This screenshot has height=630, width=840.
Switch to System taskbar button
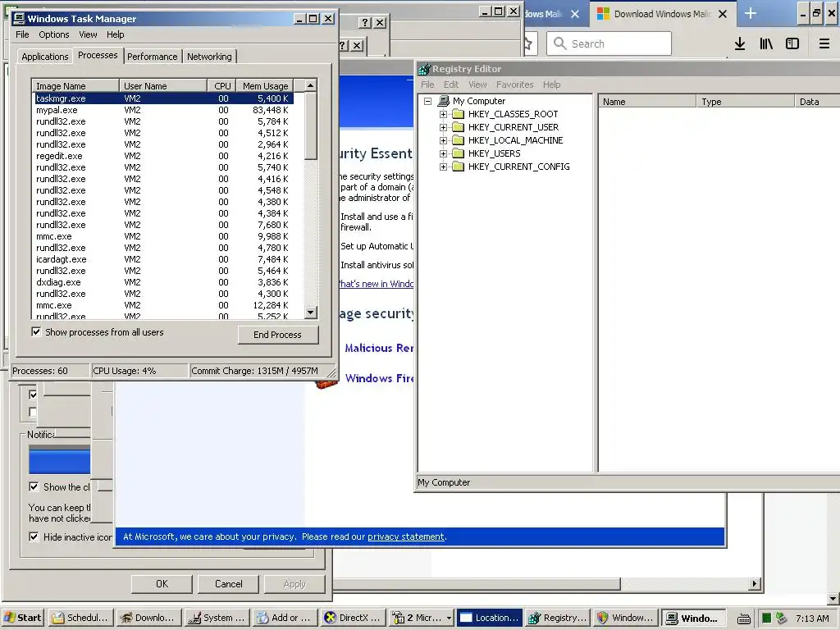click(x=217, y=618)
